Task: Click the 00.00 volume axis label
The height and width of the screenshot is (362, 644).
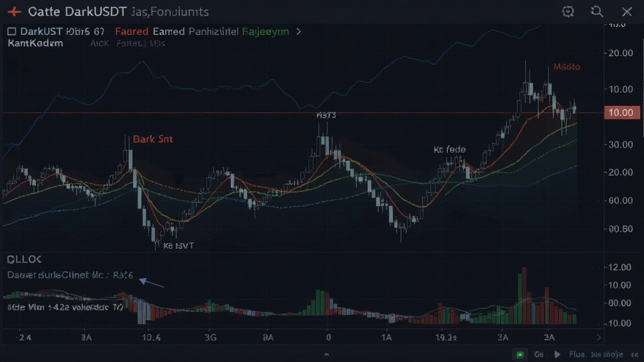Action: 619,303
